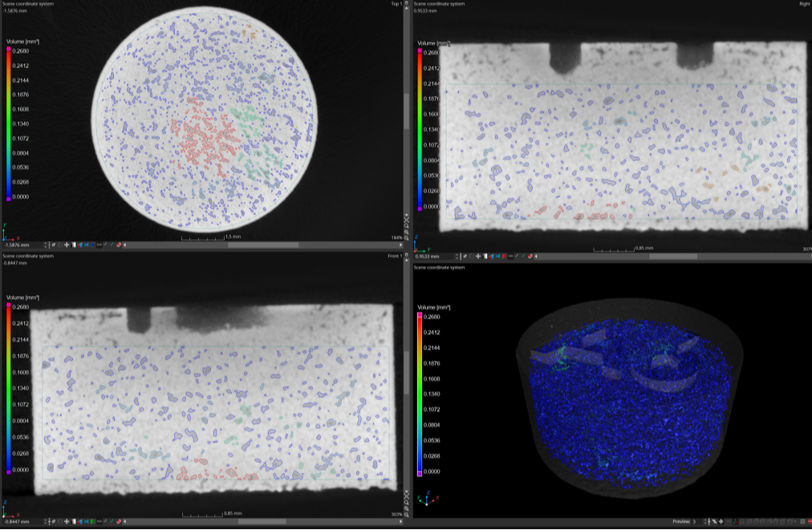The image size is (812, 530).
Task: Select the pan/move tool in the Top view toolbar
Action: click(67, 242)
